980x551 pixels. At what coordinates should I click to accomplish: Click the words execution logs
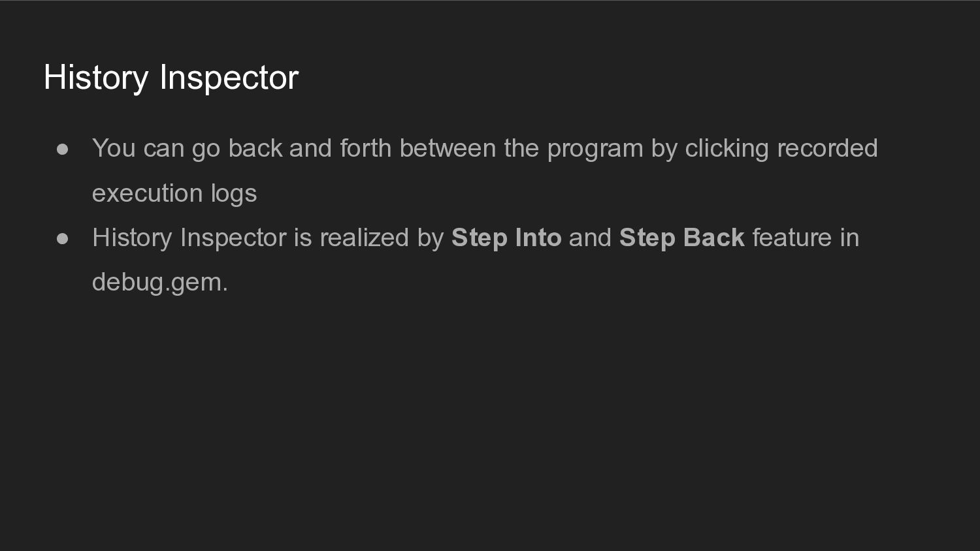[x=174, y=193]
